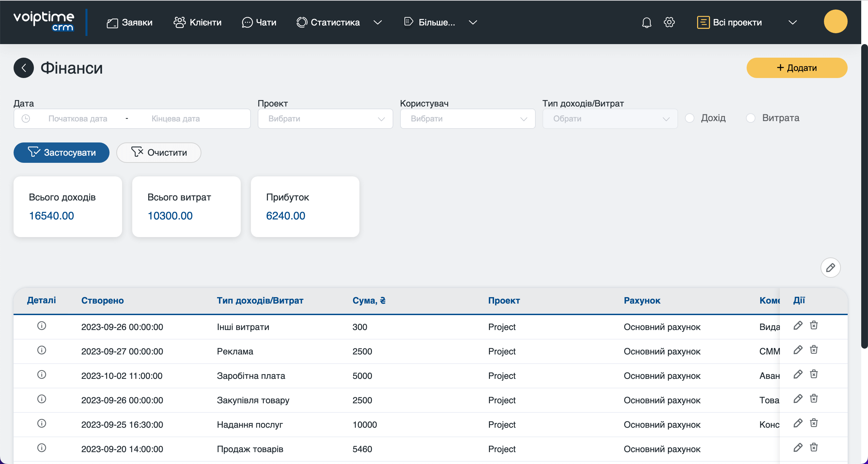868x464 pixels.
Task: Open the Тип доходів/Витрат dropdown
Action: point(610,119)
